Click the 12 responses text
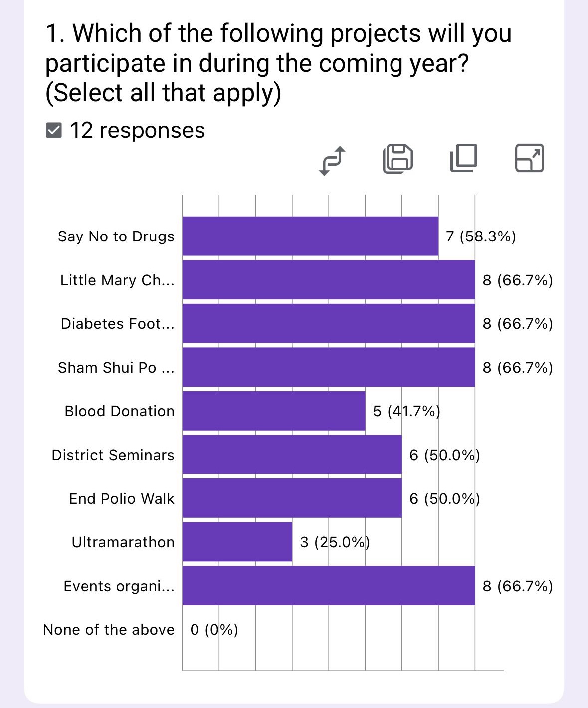Image resolution: width=588 pixels, height=708 pixels. click(x=138, y=131)
